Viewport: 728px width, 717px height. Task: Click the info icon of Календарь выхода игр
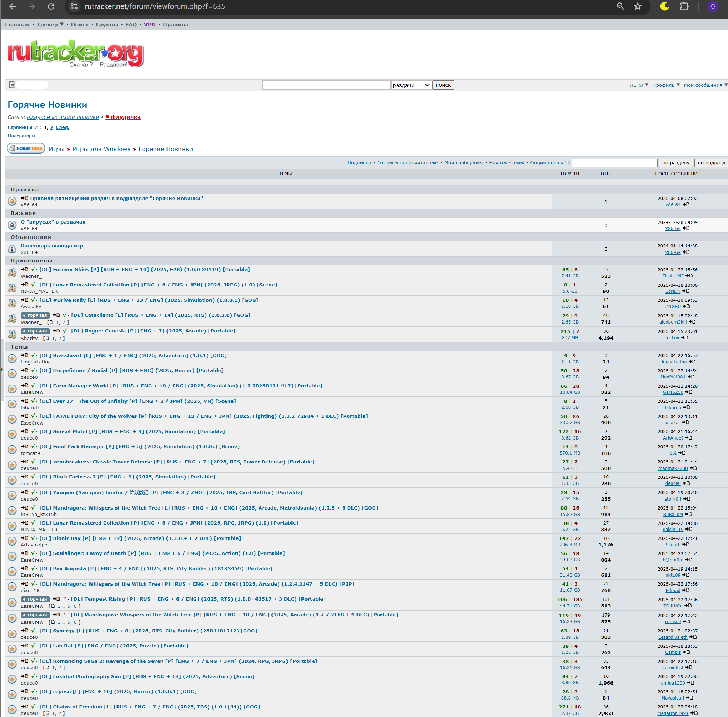[12, 249]
